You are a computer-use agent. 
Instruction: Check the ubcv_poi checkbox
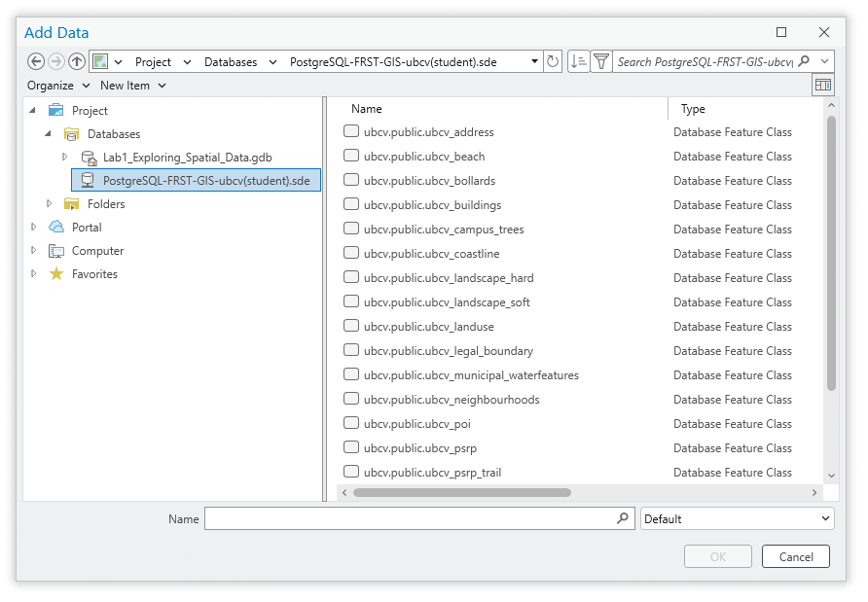(351, 423)
